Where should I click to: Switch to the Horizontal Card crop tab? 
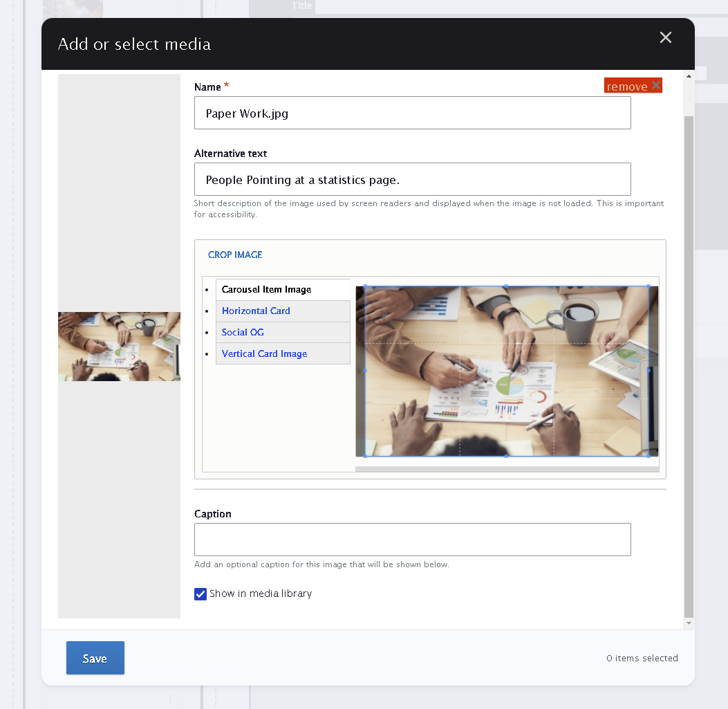(283, 311)
